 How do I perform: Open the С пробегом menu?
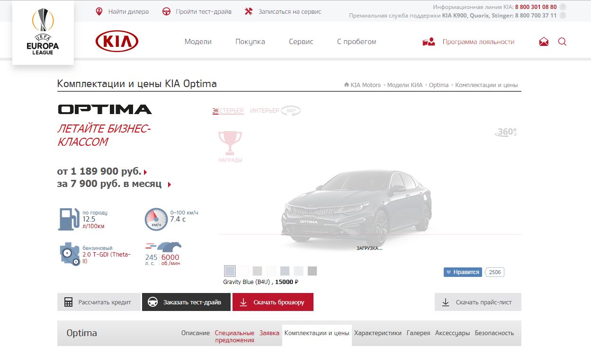[357, 42]
